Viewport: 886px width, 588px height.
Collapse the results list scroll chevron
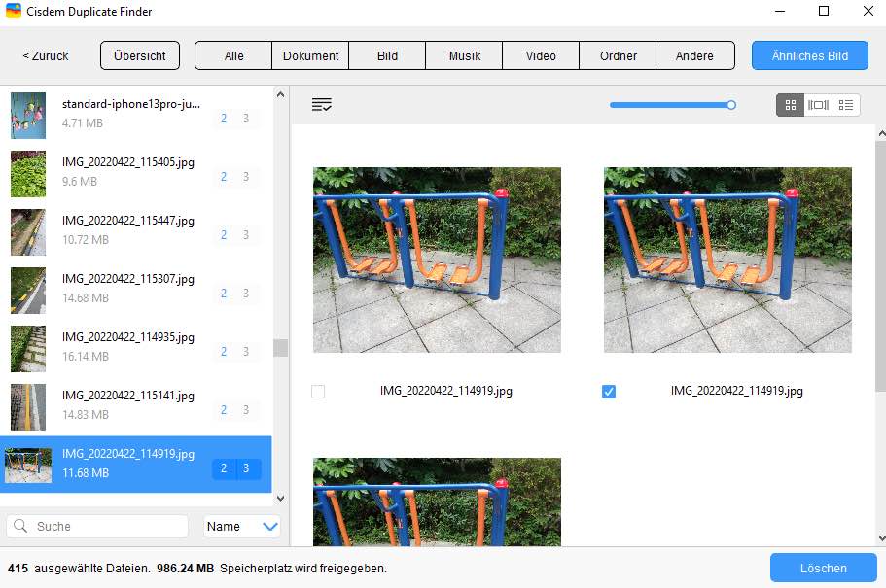point(280,498)
